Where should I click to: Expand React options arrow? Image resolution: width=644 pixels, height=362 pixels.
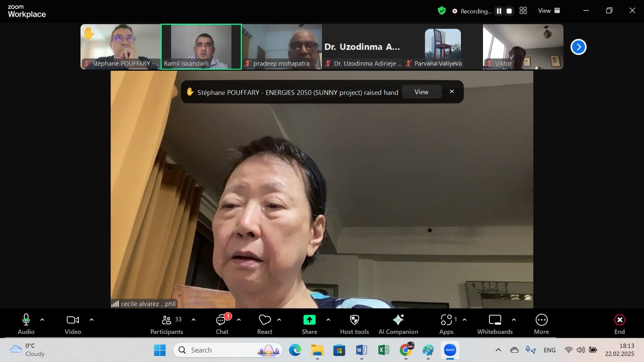[279, 320]
